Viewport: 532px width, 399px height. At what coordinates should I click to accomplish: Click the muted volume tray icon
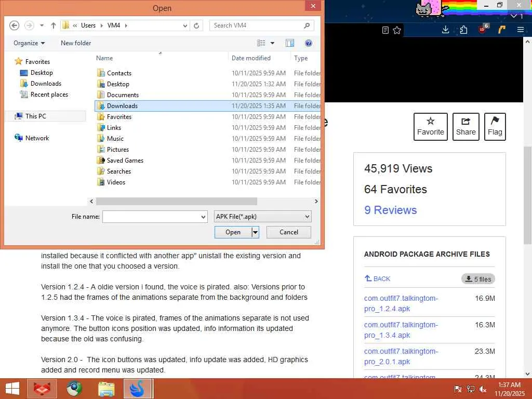[x=483, y=389]
